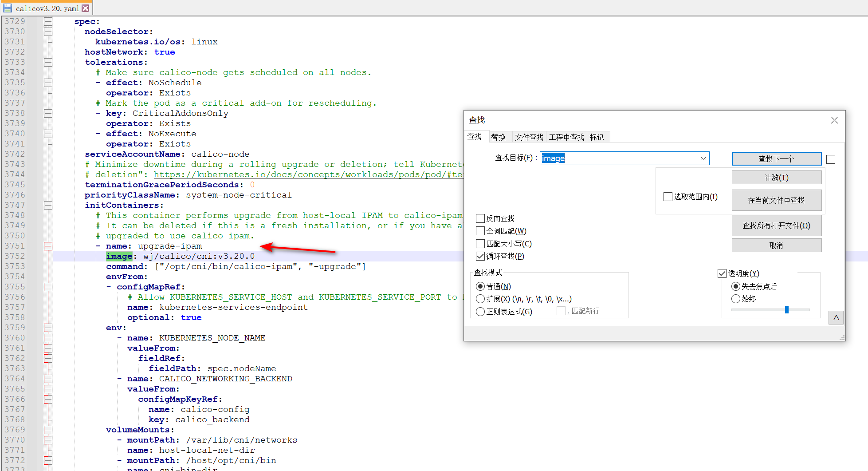
Task: Open the 文件查找 tab
Action: click(x=529, y=137)
